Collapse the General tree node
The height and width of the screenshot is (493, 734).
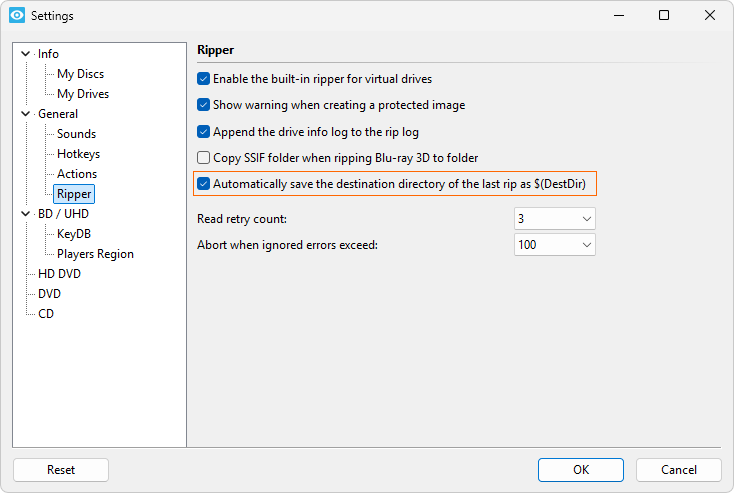[x=26, y=114]
